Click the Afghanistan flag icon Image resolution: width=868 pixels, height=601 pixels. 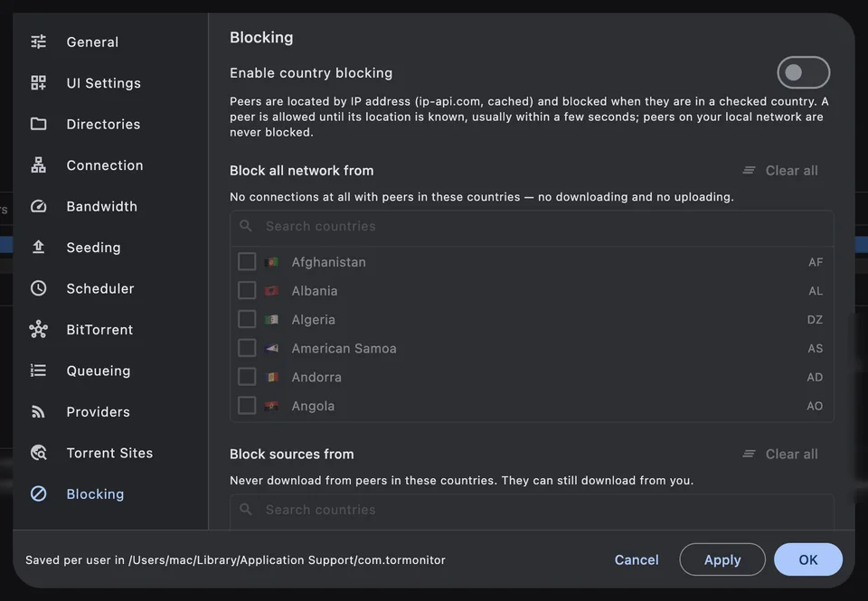pos(271,262)
